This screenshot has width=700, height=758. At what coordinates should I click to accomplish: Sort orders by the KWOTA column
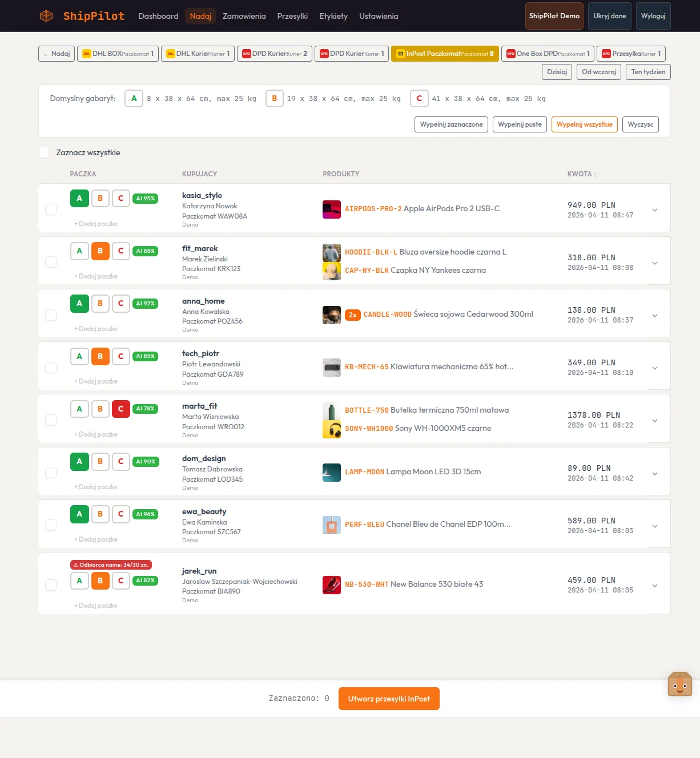[582, 174]
